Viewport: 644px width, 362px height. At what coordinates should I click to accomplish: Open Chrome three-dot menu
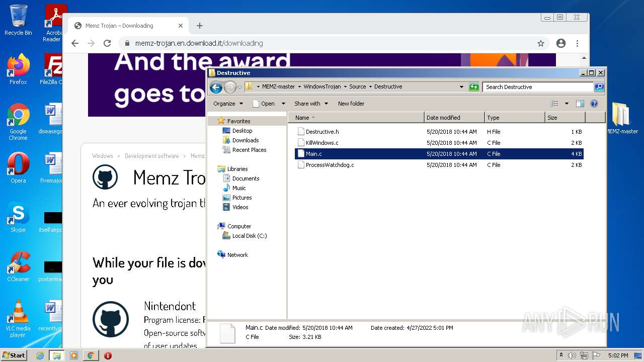(577, 43)
